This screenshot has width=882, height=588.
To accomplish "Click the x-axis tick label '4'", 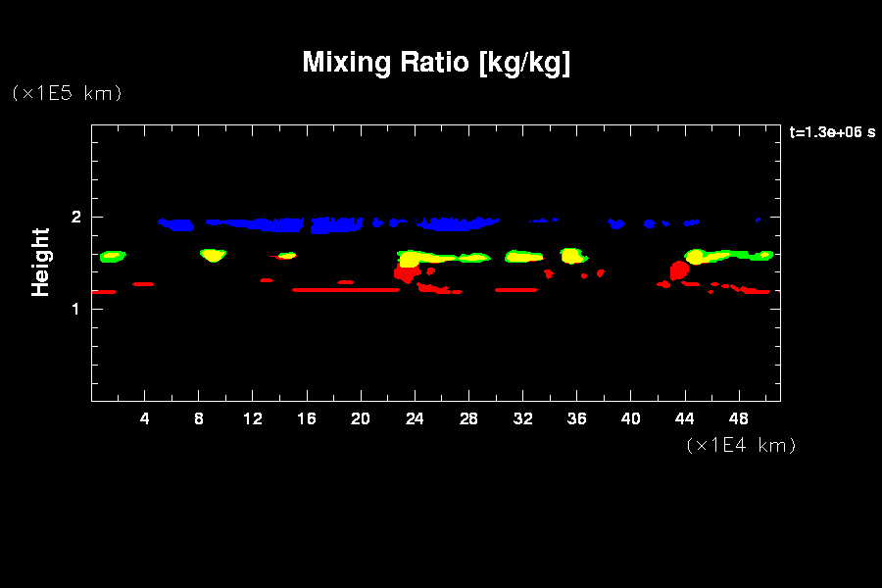I will (x=145, y=418).
